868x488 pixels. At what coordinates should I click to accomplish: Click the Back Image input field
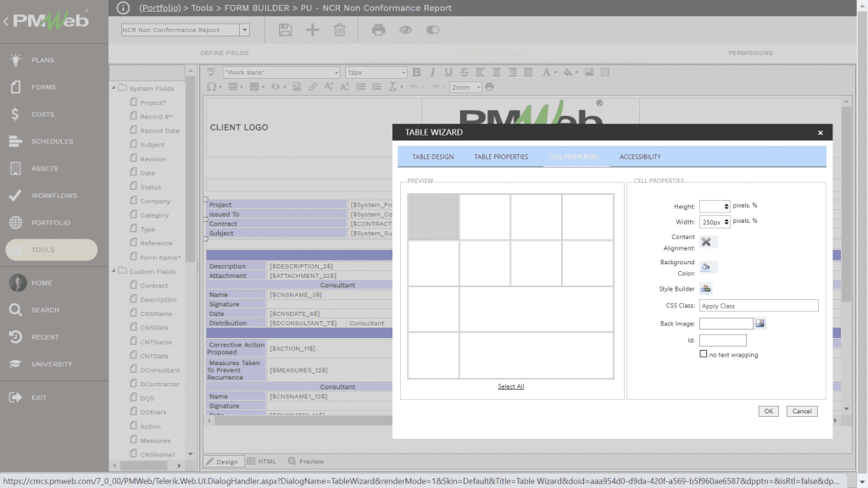(726, 323)
